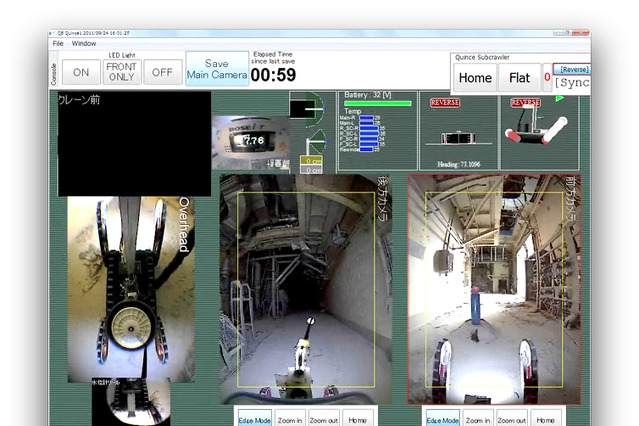Image resolution: width=639 pixels, height=426 pixels.
Task: Turn LED Light ON
Action: click(81, 72)
